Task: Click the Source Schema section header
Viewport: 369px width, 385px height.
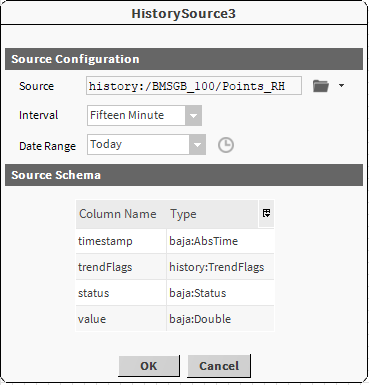Action: point(184,175)
